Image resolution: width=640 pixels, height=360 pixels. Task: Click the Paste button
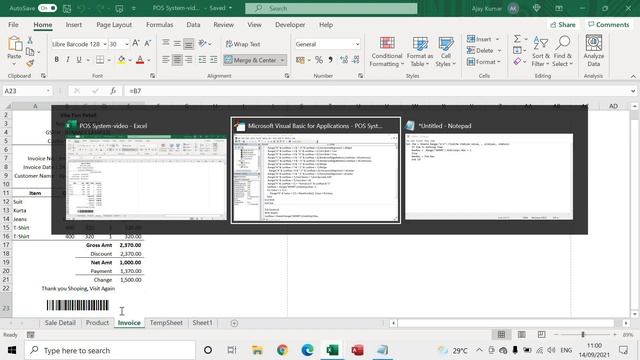coord(14,51)
